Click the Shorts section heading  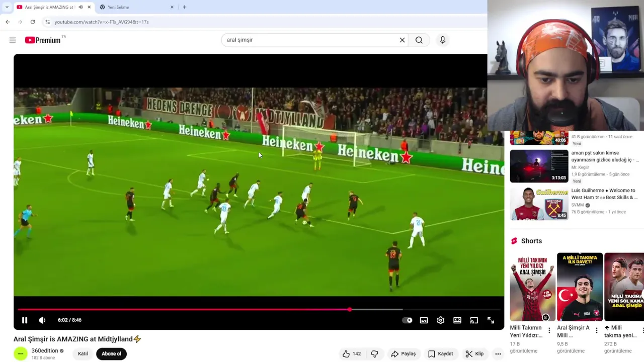tap(531, 241)
